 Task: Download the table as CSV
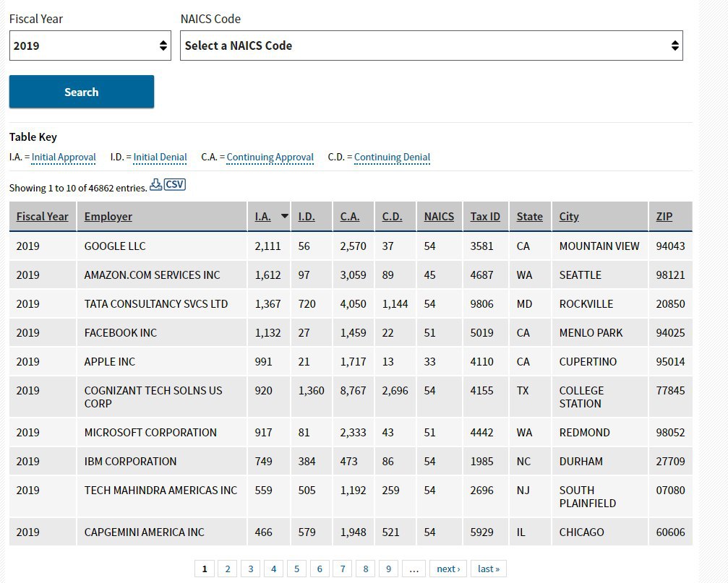(168, 185)
